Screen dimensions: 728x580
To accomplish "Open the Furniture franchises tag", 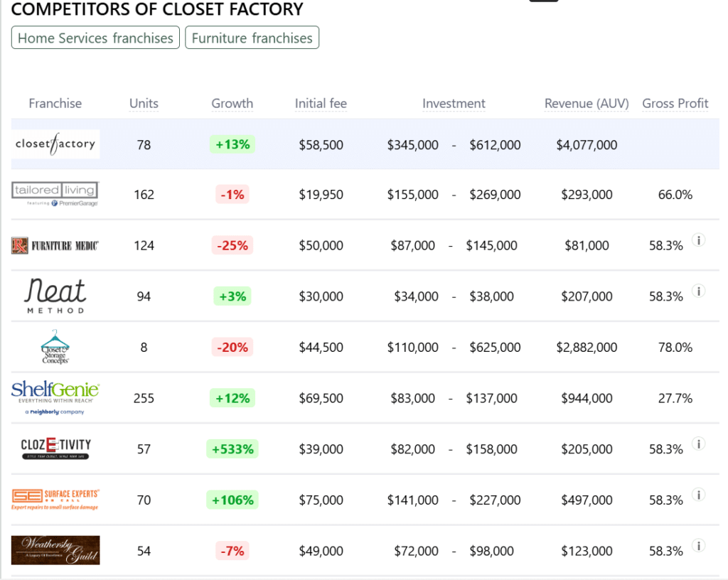I will (252, 38).
